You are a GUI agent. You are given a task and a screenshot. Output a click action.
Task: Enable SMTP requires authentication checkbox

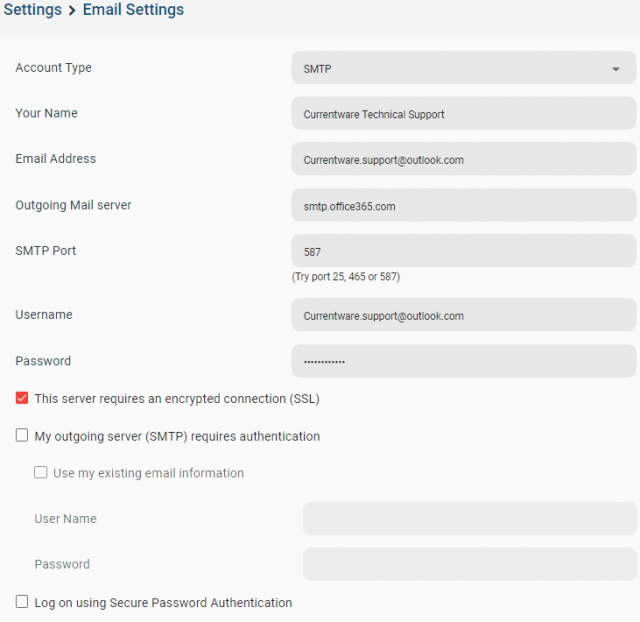coord(22,435)
